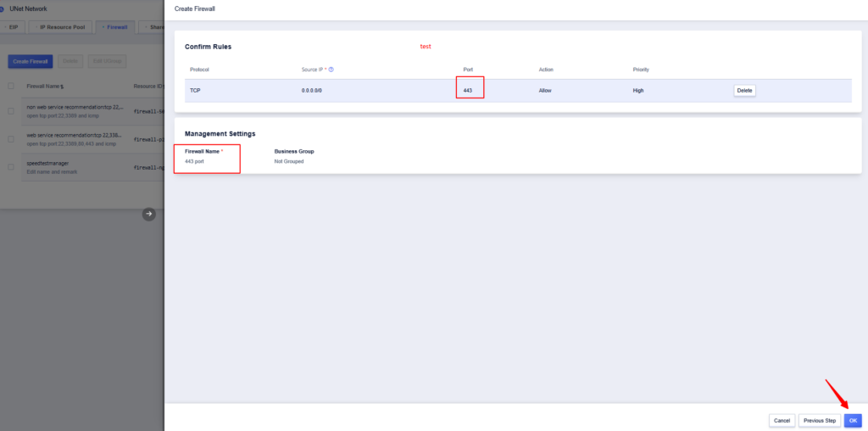Click the High priority cell
This screenshot has height=431, width=868.
pyautogui.click(x=638, y=90)
